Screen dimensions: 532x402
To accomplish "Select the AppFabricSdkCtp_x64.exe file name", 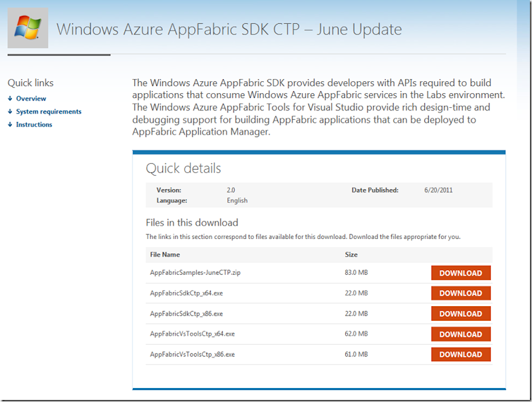I will (x=186, y=293).
